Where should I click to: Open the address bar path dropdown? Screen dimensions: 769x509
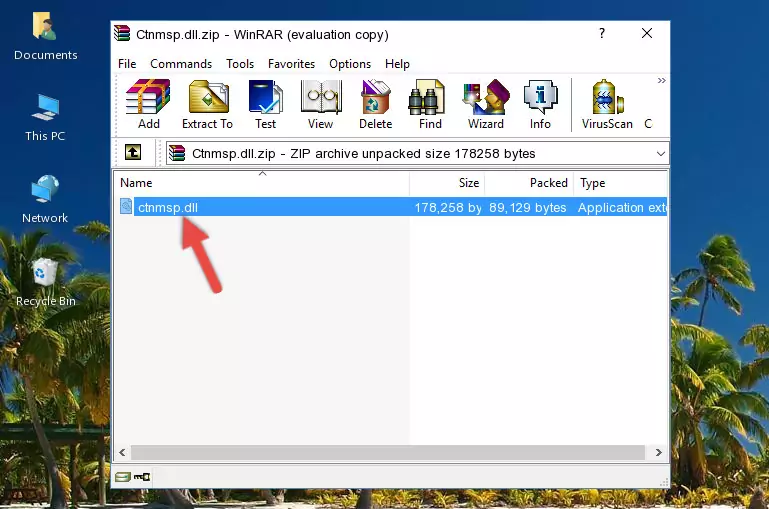(x=661, y=153)
